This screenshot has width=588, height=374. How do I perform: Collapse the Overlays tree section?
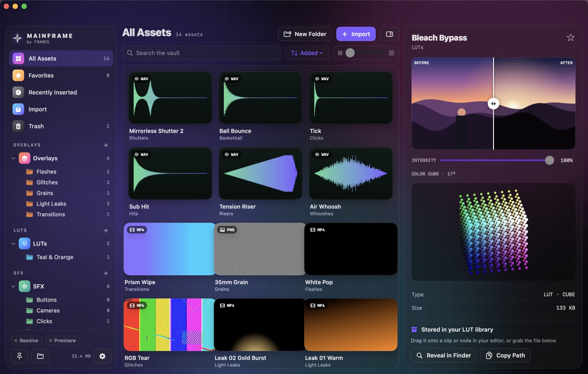14,158
